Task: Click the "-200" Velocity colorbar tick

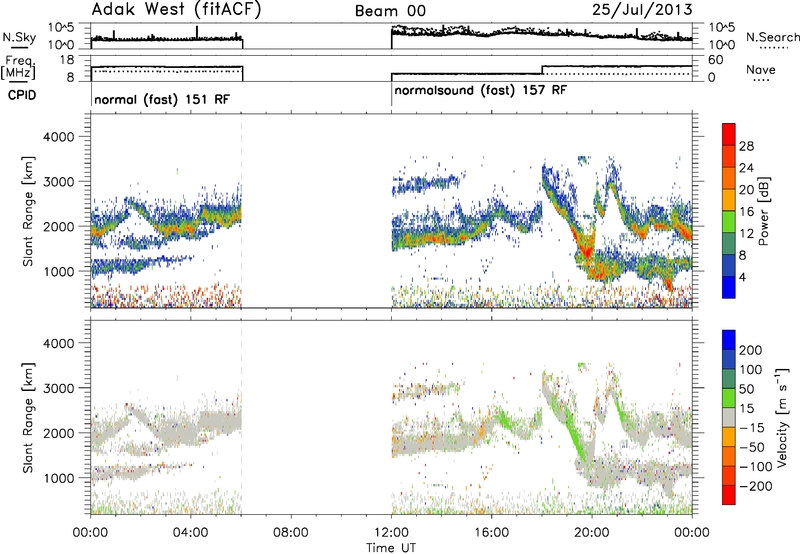Action: pos(756,486)
